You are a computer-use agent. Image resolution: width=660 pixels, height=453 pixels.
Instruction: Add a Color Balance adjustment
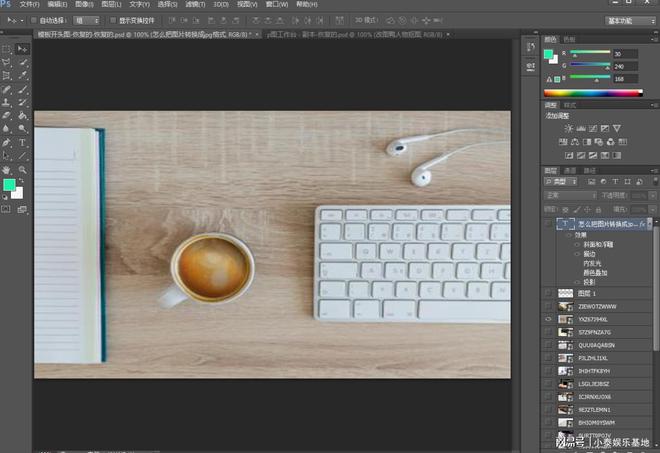tap(575, 142)
